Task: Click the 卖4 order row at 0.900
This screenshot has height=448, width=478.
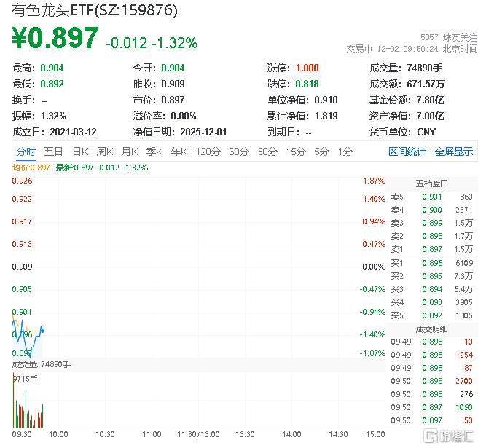Action: click(431, 210)
